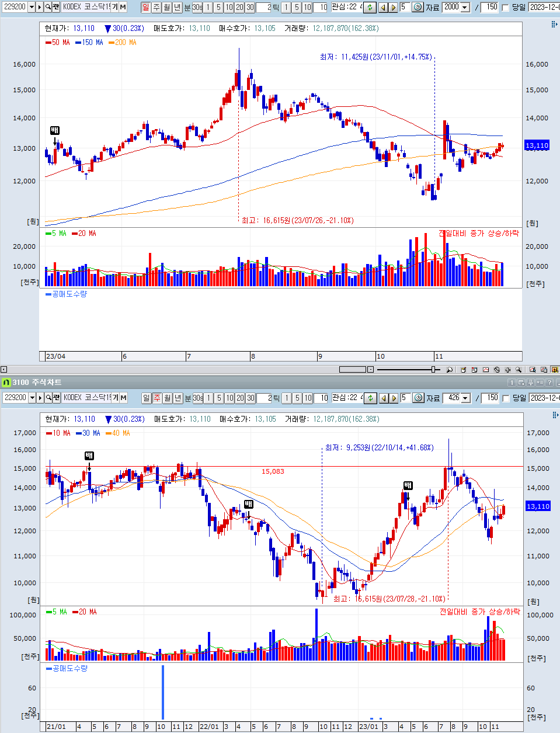The height and width of the screenshot is (733, 560).
Task: Select weekly (주) period in lower toolbar
Action: [x=156, y=398]
